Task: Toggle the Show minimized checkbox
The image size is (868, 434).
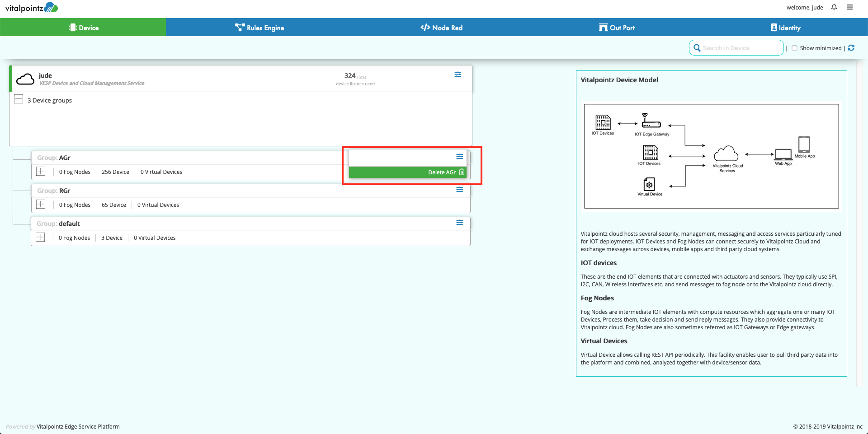Action: coord(794,48)
